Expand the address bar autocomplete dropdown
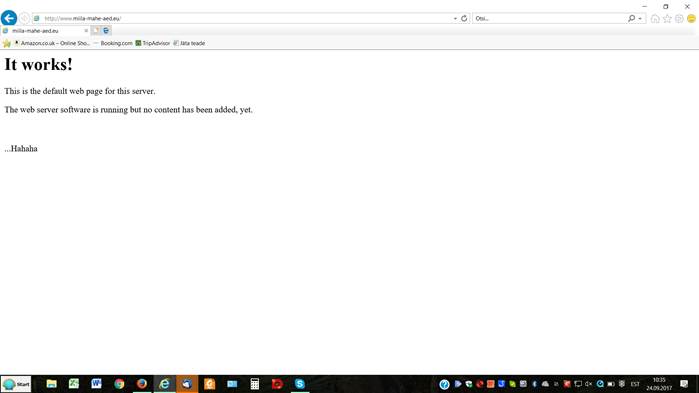 [455, 19]
